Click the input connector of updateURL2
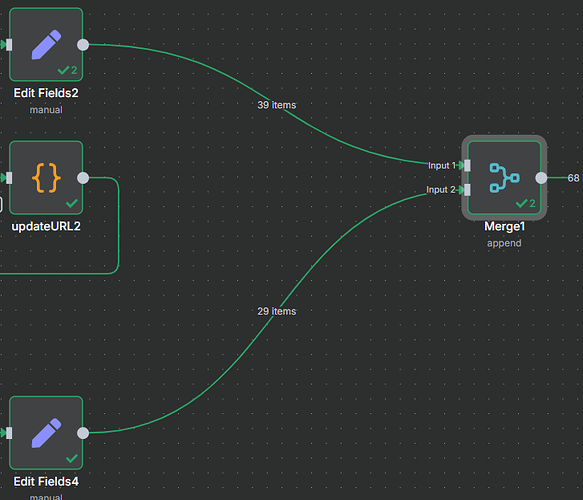Image resolution: width=583 pixels, height=500 pixels. 9,178
